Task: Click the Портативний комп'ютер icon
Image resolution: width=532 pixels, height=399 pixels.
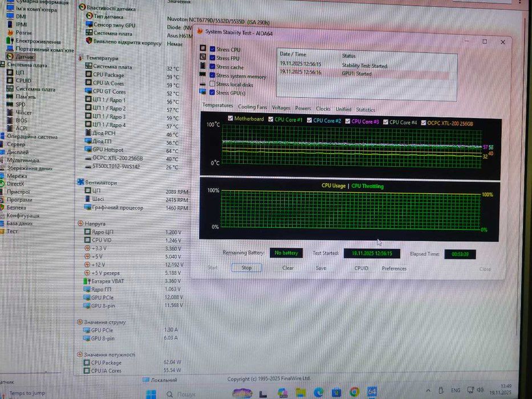Action: (10, 49)
